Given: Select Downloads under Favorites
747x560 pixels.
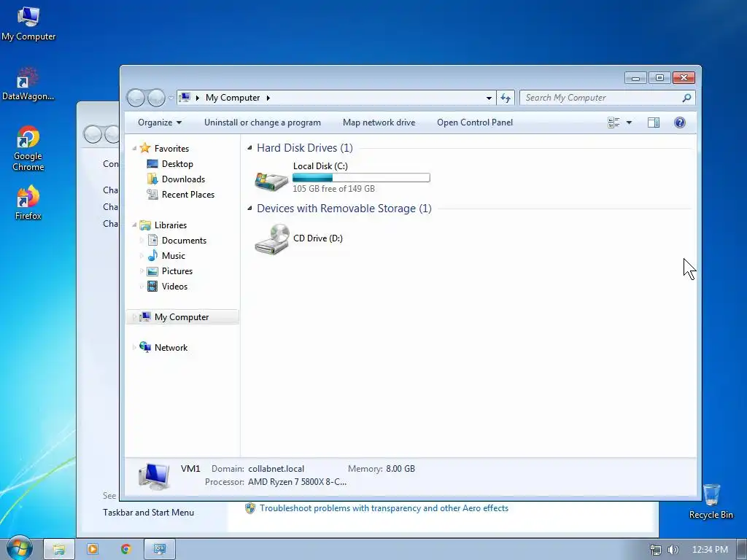Looking at the screenshot, I should pyautogui.click(x=183, y=179).
